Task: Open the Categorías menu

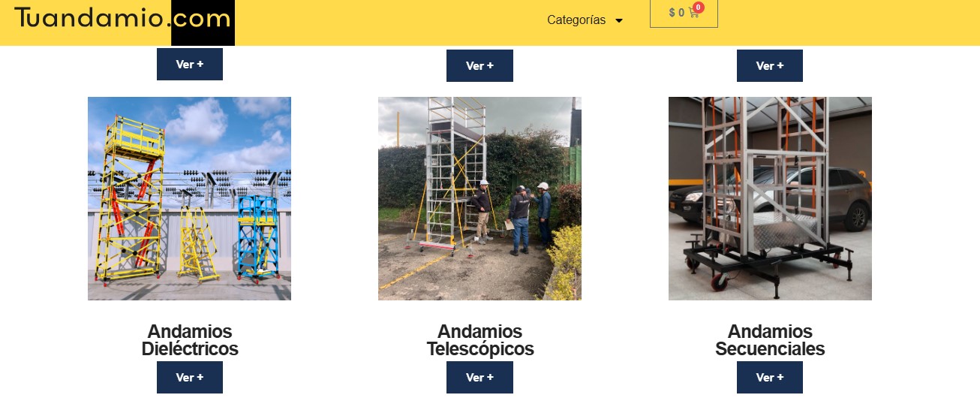Action: (576, 20)
